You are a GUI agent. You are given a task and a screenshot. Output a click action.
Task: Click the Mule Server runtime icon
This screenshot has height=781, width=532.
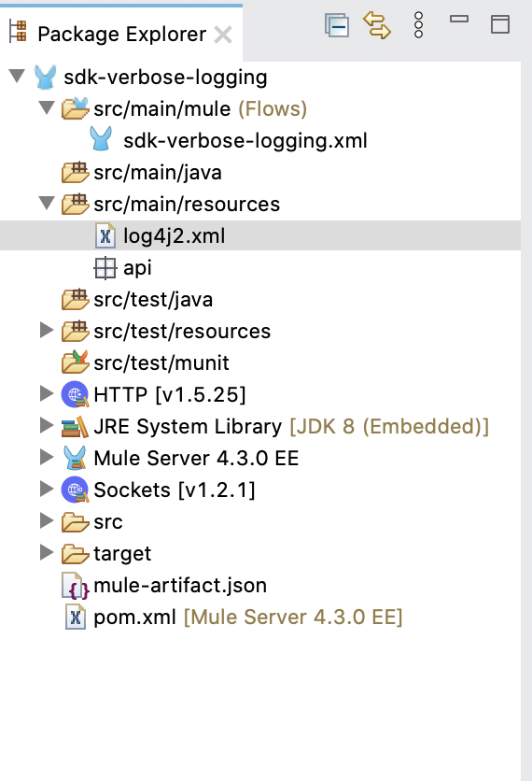point(76,458)
